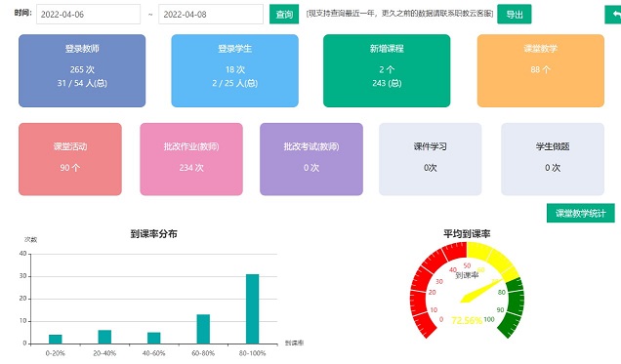Open the 登录教师 stat card
The image size is (621, 364).
pos(82,71)
